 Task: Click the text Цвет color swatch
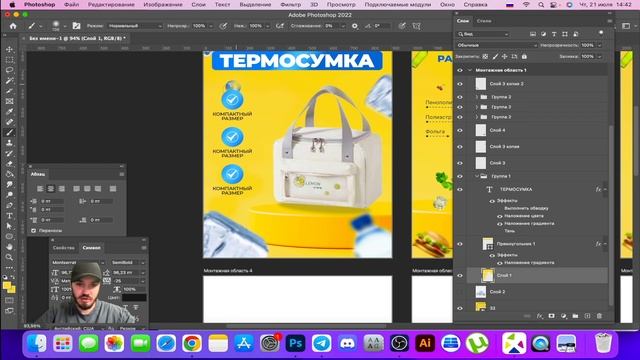tap(134, 298)
